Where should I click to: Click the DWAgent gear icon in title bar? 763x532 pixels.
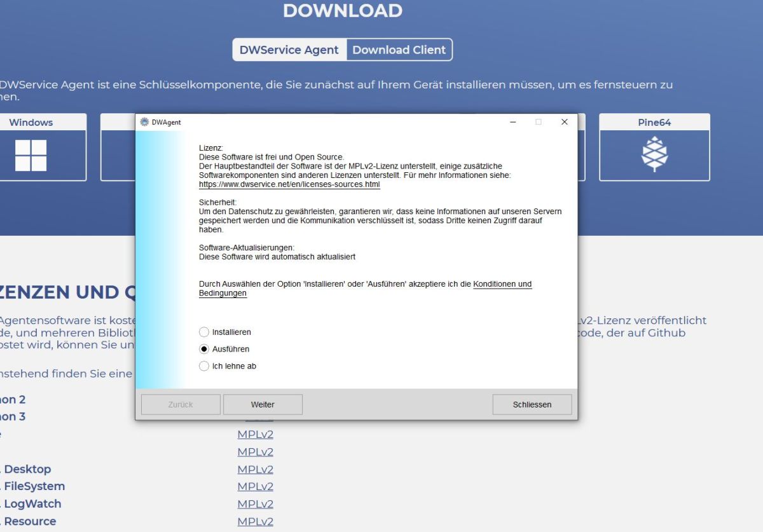pos(144,122)
